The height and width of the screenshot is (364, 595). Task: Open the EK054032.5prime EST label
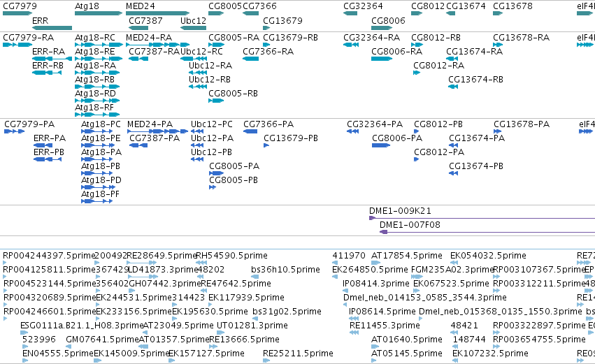(488, 256)
